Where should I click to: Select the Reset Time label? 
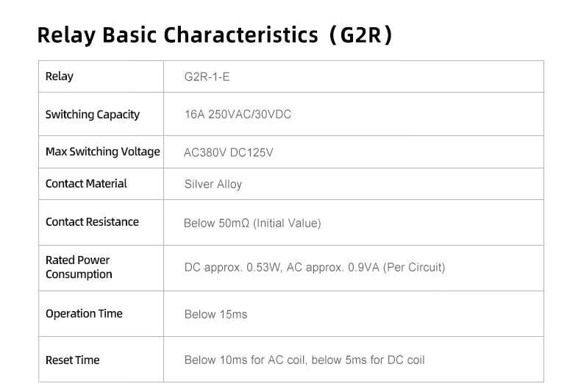coord(72,360)
